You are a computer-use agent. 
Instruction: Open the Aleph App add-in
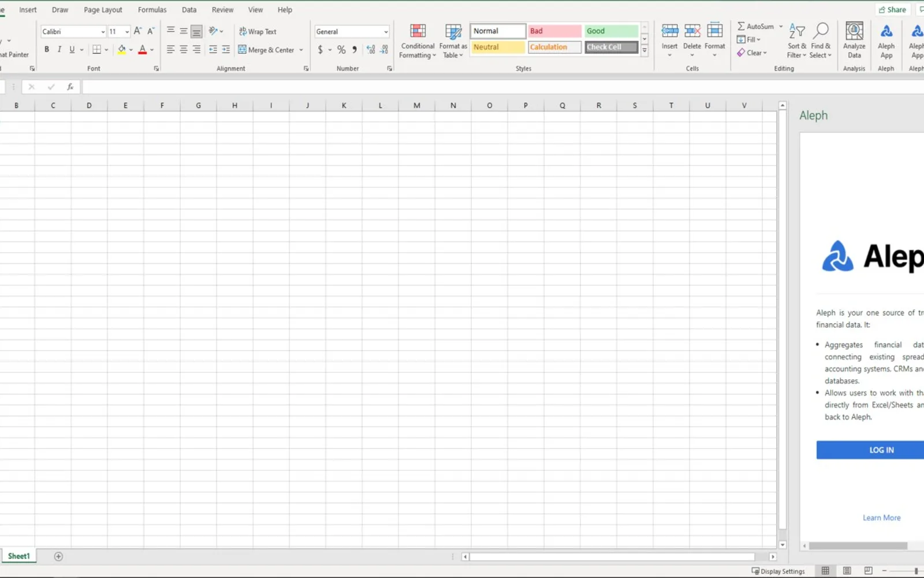coord(886,41)
